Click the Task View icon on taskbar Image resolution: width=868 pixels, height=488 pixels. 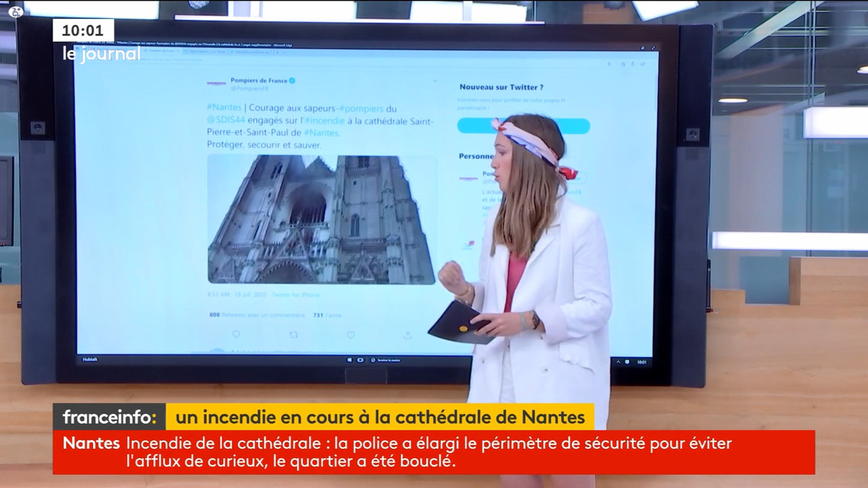tap(360, 360)
